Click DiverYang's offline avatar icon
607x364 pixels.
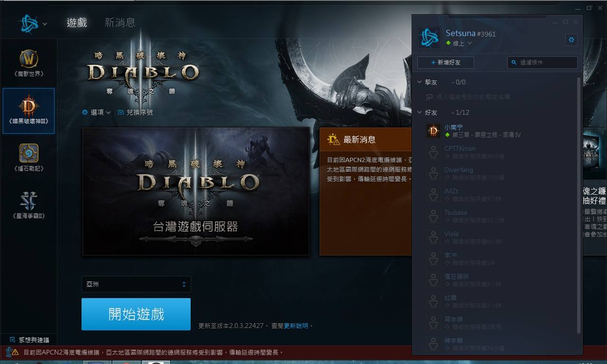[x=433, y=173]
